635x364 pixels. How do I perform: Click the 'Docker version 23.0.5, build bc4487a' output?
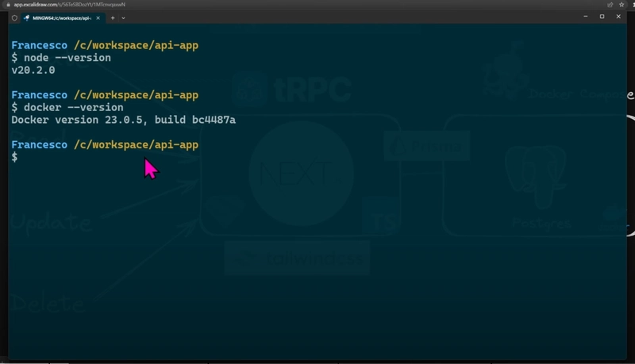coord(124,120)
